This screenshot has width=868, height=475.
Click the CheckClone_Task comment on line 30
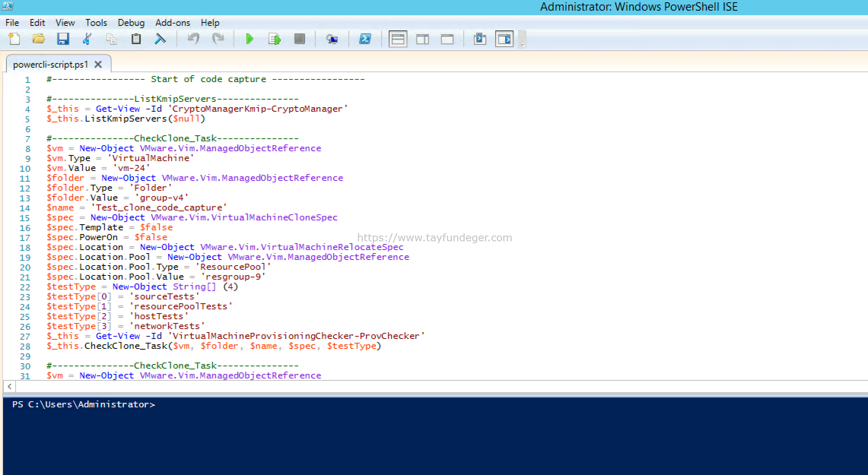coord(172,366)
